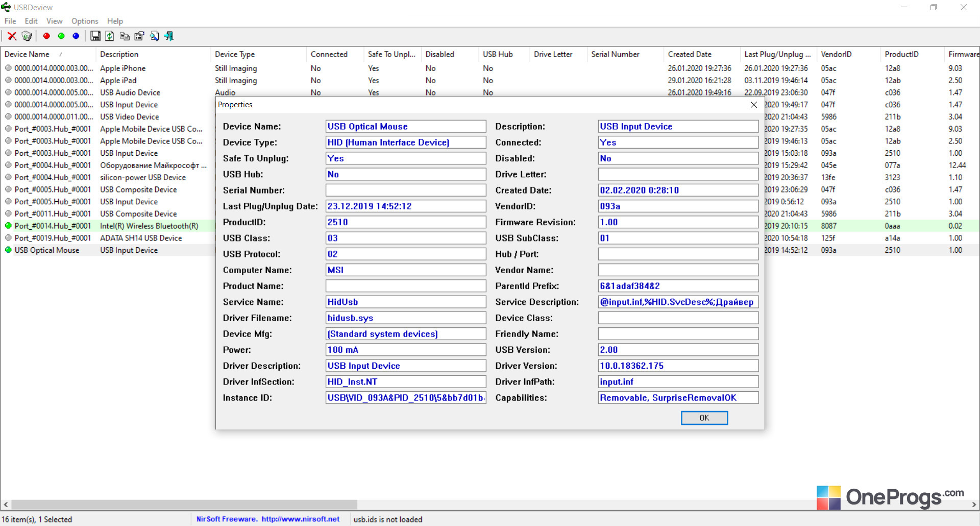The height and width of the screenshot is (526, 980).
Task: Open the nirsoft.net link in status bar
Action: [301, 519]
